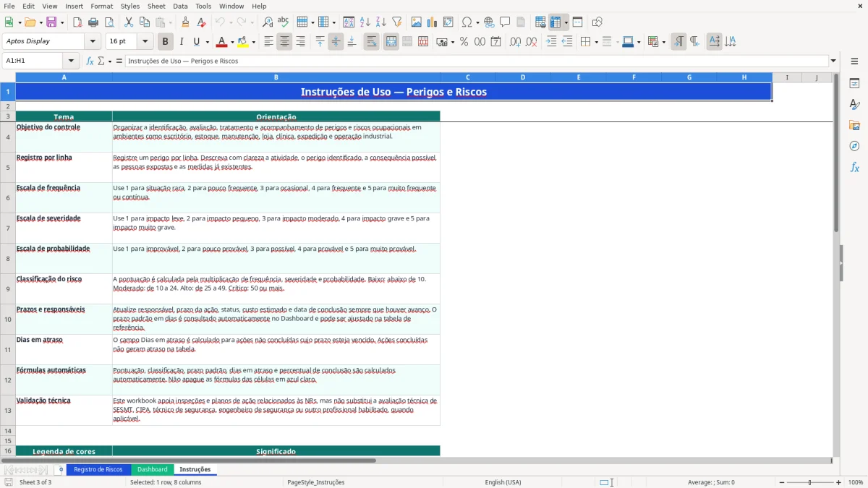
Task: Toggle Center Horizontally alignment
Action: (284, 42)
